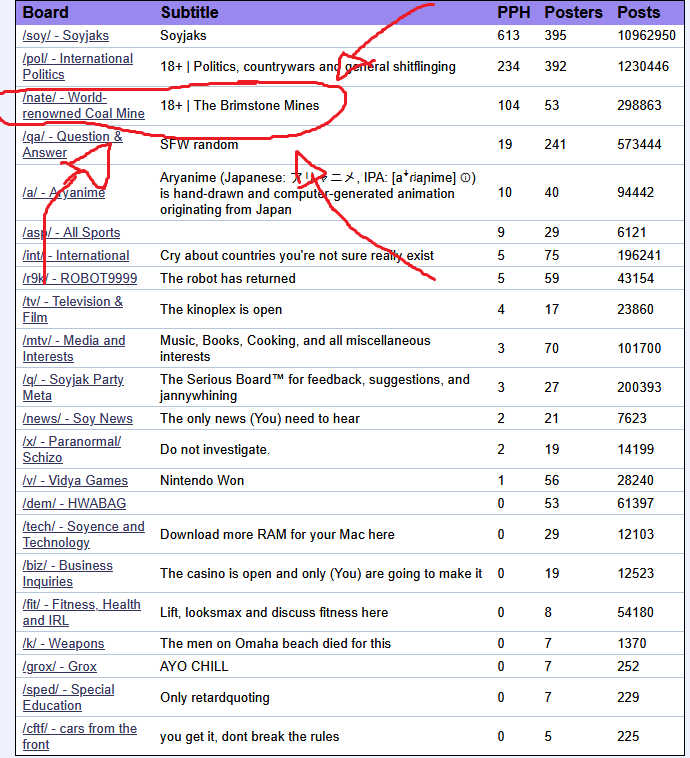Select the subtitle text 'The Brimstone Mines'
The width and height of the screenshot is (690, 758).
pos(256,106)
